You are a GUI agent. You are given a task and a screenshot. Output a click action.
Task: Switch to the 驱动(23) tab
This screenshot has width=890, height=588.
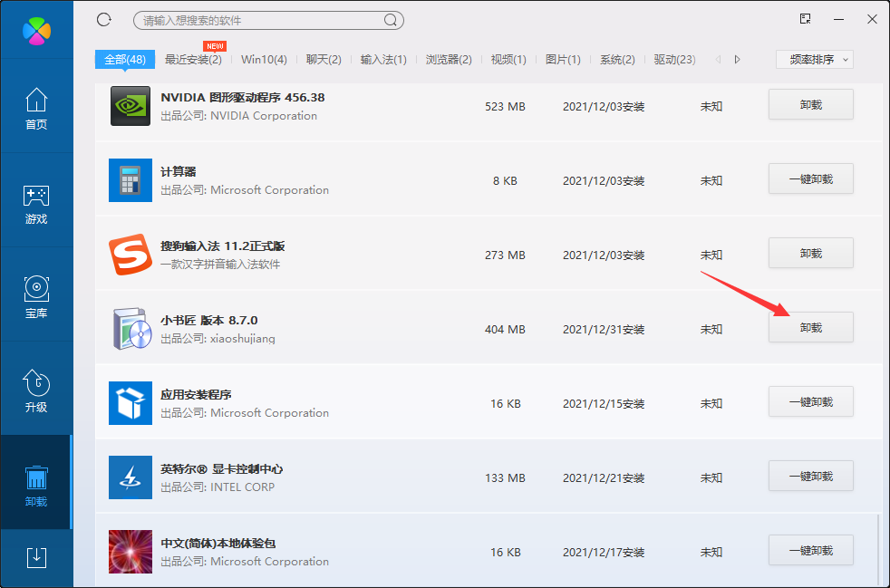click(x=674, y=60)
